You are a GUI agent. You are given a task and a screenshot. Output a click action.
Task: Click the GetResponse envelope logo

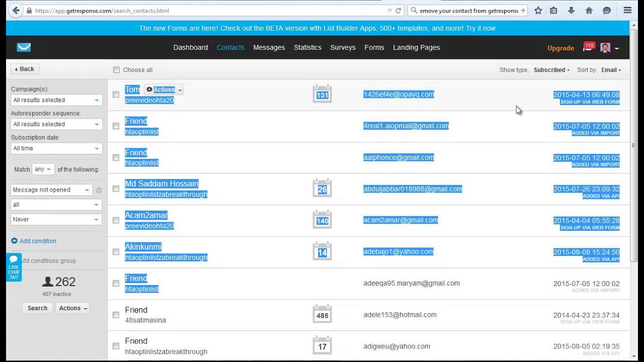click(24, 47)
